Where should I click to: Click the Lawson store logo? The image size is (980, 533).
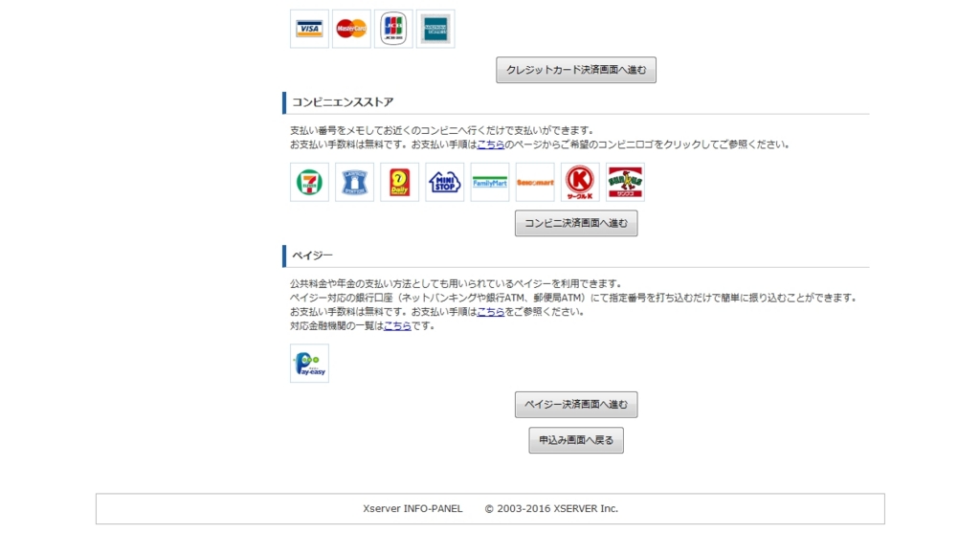(x=354, y=183)
